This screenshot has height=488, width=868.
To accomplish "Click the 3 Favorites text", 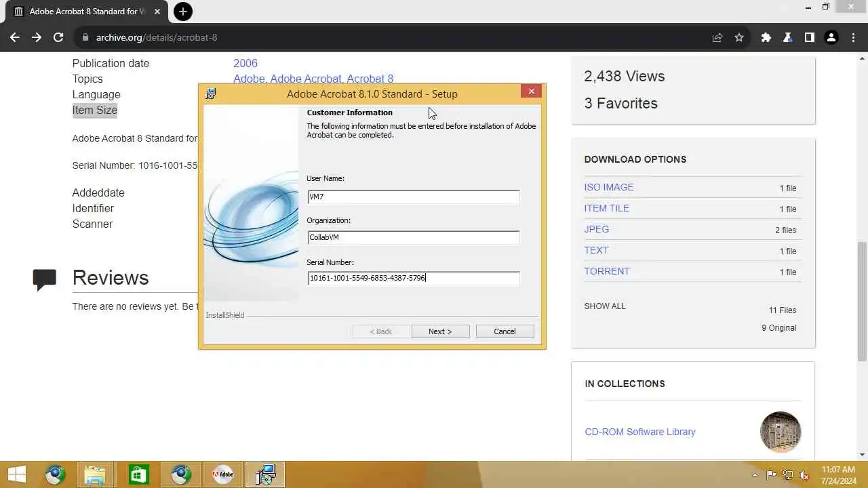I will click(x=620, y=103).
